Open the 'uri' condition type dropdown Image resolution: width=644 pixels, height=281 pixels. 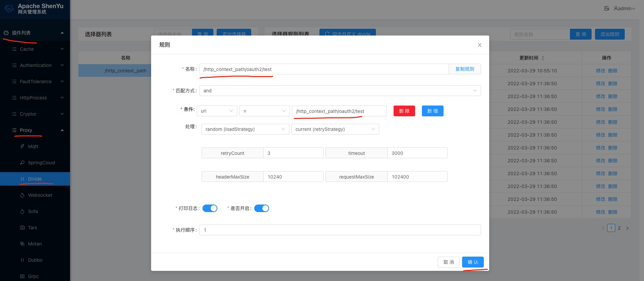(217, 111)
